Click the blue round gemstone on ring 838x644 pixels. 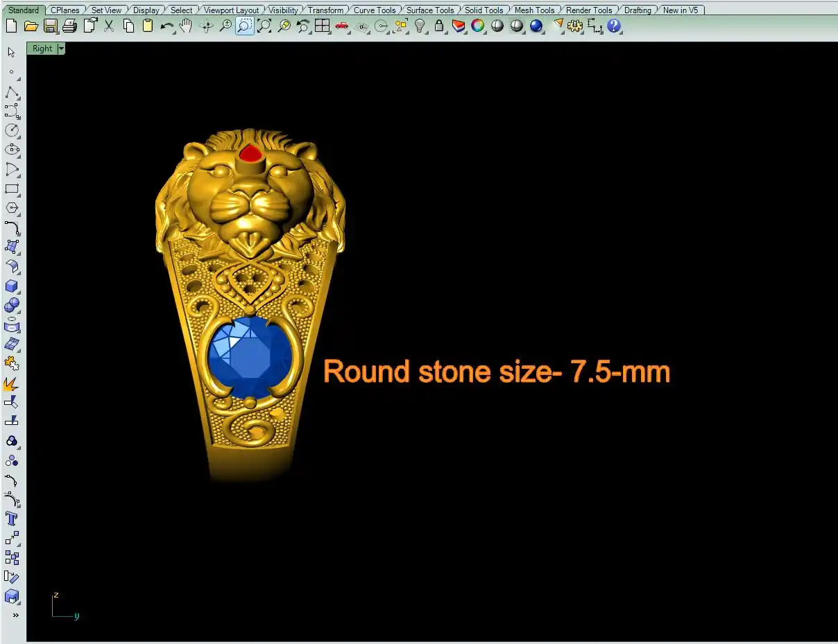pos(250,356)
